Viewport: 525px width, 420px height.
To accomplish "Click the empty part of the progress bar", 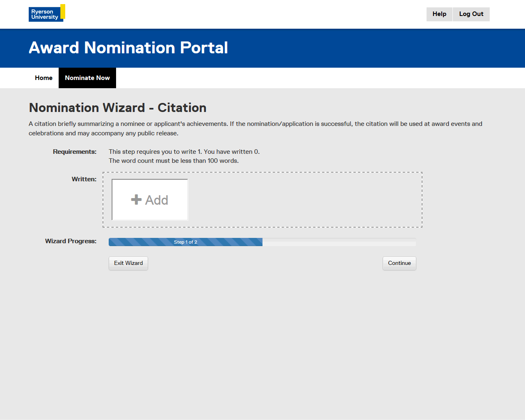I will [339, 242].
